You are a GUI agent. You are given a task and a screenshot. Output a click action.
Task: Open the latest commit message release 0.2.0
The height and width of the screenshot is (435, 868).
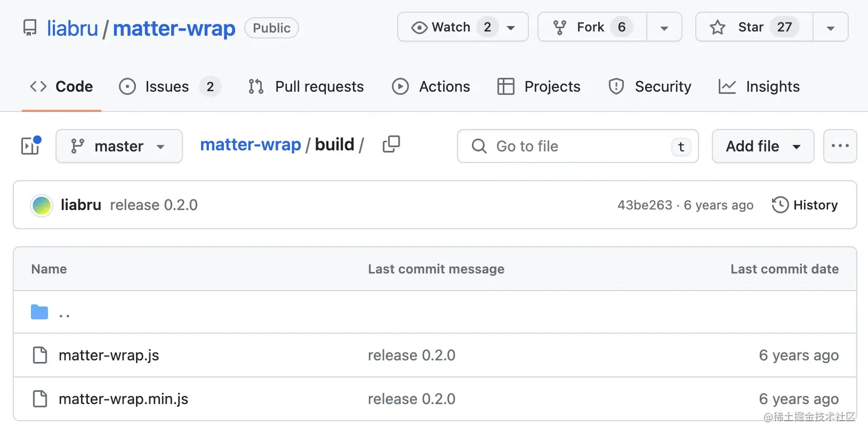coord(154,205)
